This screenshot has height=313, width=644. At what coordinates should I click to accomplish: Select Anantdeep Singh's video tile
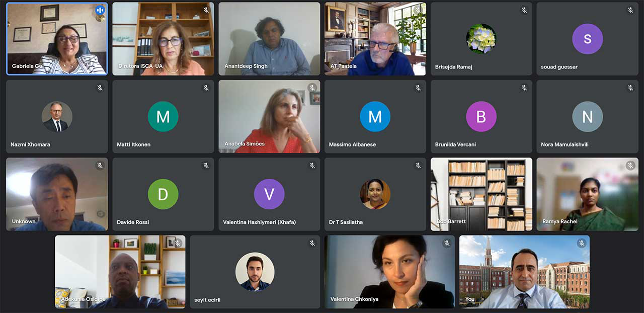click(269, 39)
